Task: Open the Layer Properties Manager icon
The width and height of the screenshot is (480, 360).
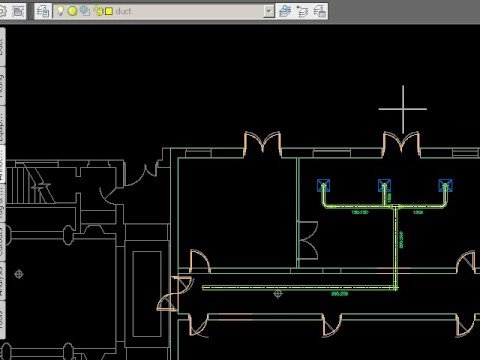Action: coord(43,11)
